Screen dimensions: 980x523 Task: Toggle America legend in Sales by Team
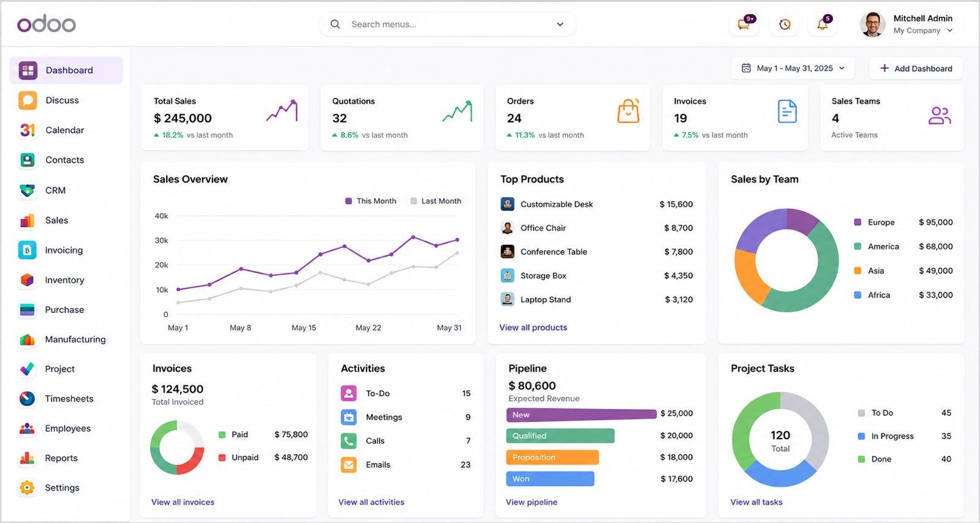pos(876,246)
